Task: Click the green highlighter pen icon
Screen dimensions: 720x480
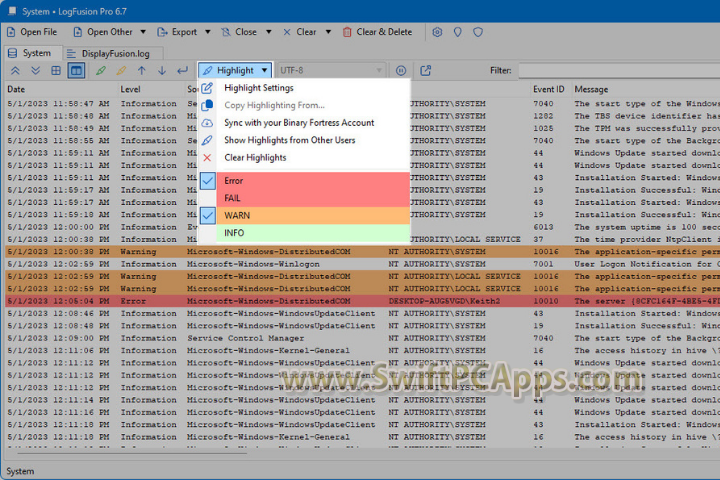Action: coord(101,71)
